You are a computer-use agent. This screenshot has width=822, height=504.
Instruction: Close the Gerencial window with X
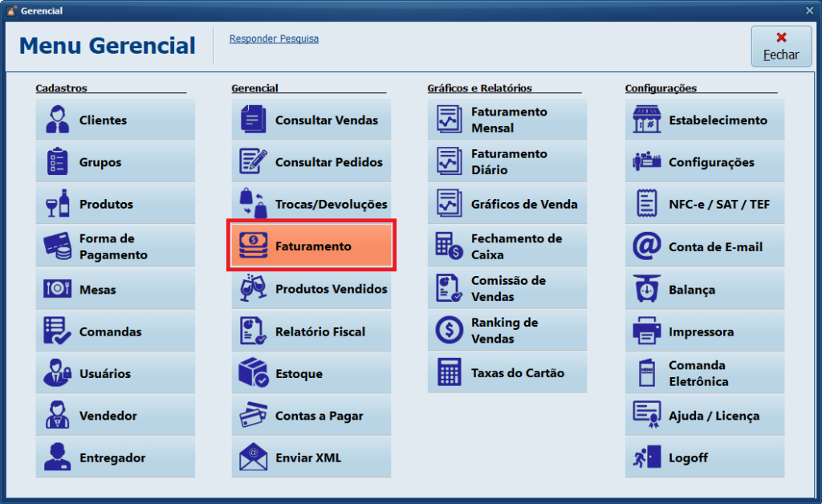click(x=809, y=10)
